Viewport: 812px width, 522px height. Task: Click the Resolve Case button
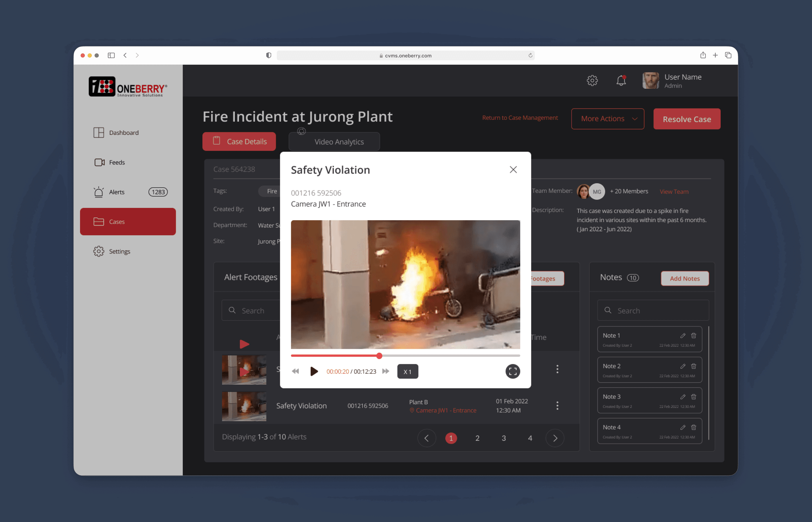coord(687,119)
